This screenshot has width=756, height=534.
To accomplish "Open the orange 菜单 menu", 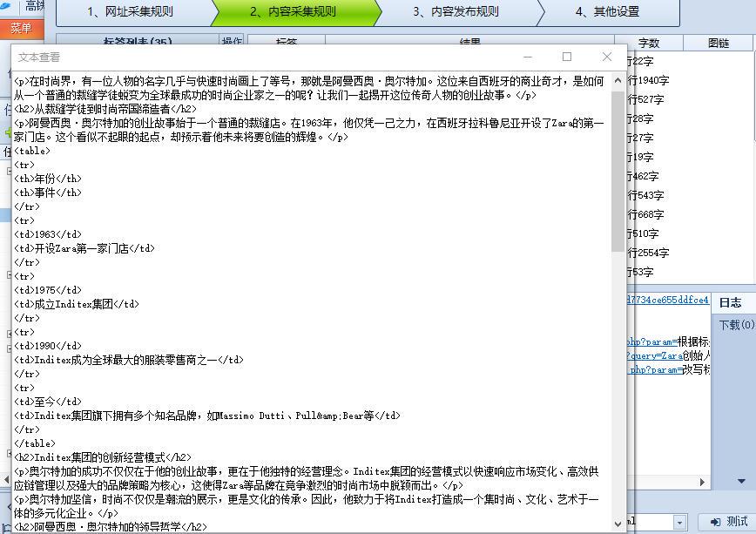I will [x=21, y=29].
